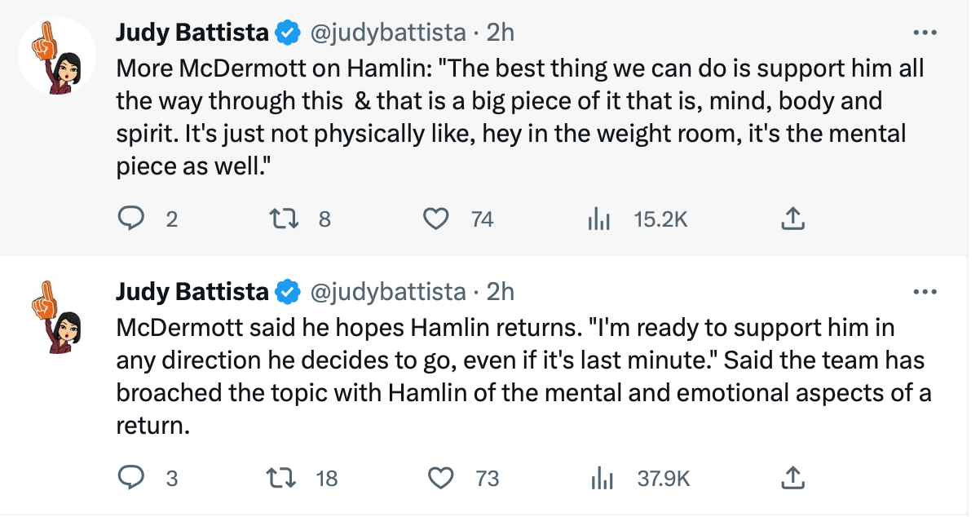Screen dimensions: 980x517
Task: Open Judy Battista's avatar on first tweet
Action: tap(54, 54)
